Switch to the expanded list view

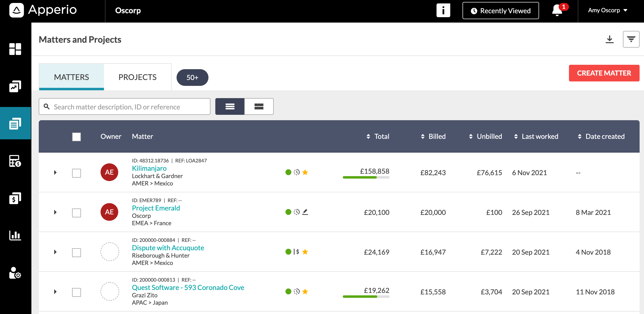(259, 106)
